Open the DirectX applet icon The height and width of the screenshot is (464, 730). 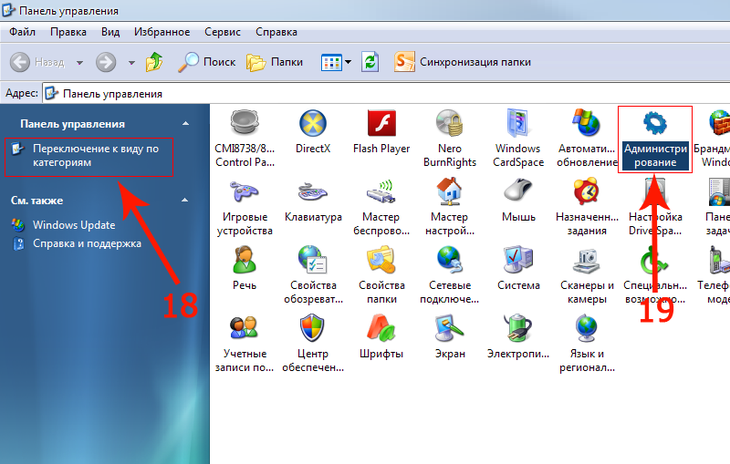[313, 123]
